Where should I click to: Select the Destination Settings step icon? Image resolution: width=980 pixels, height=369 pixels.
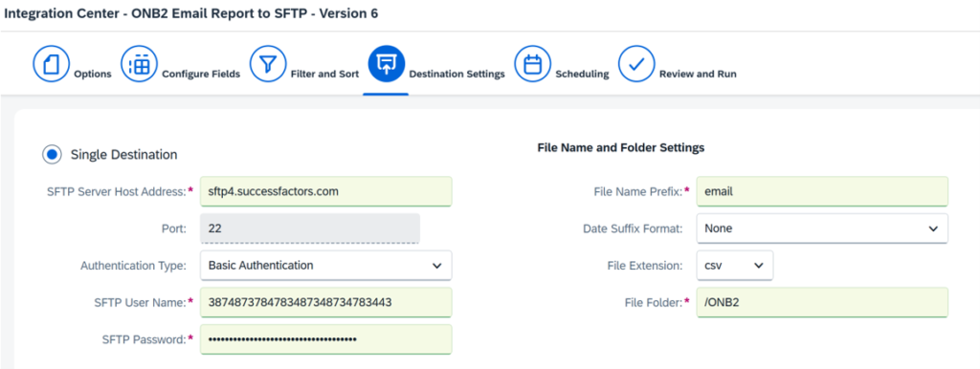(x=387, y=64)
